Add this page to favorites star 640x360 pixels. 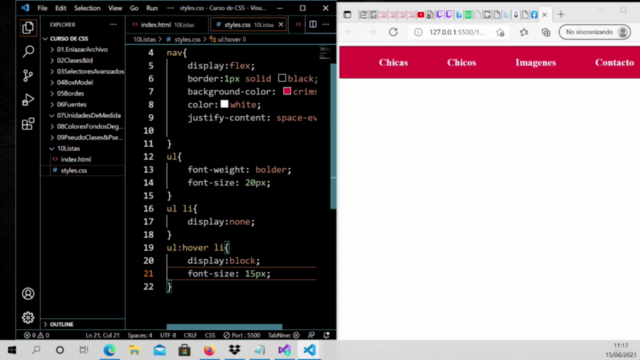(x=500, y=32)
